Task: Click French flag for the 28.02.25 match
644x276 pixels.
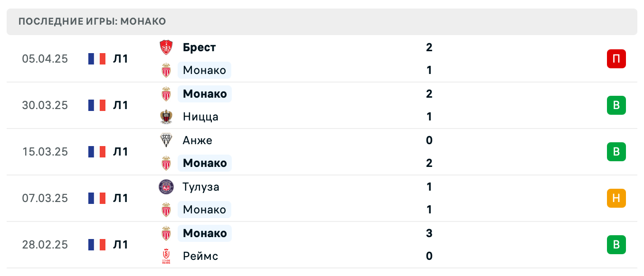Action: coord(96,245)
